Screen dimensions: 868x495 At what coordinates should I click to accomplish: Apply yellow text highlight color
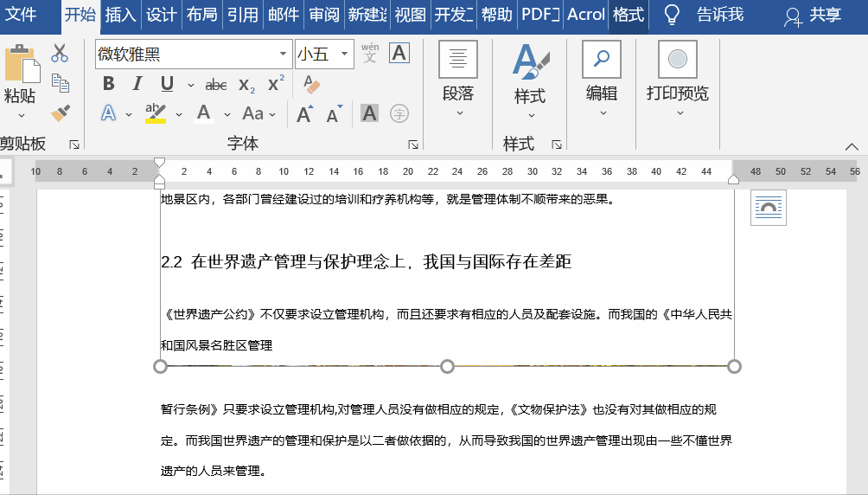[x=156, y=113]
